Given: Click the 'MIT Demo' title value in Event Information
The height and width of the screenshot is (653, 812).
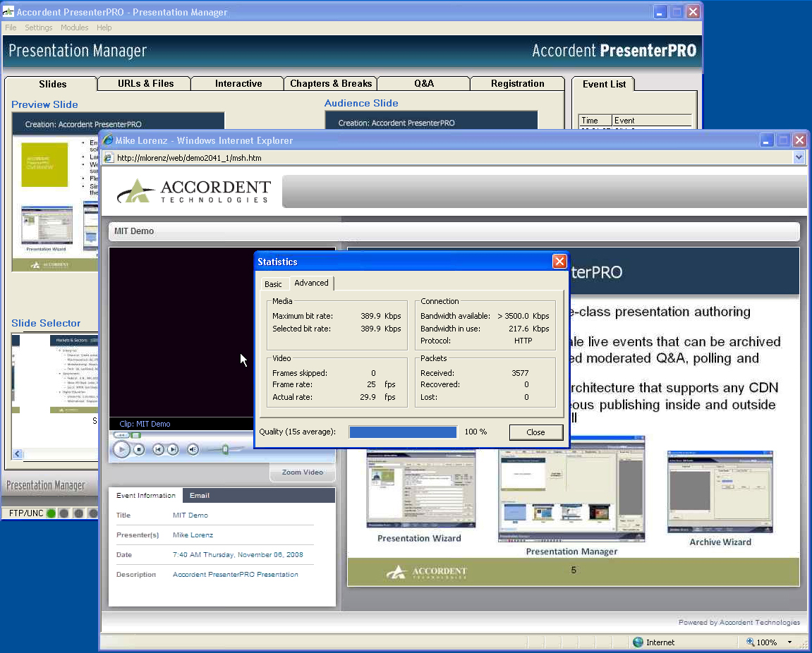Looking at the screenshot, I should (x=190, y=515).
